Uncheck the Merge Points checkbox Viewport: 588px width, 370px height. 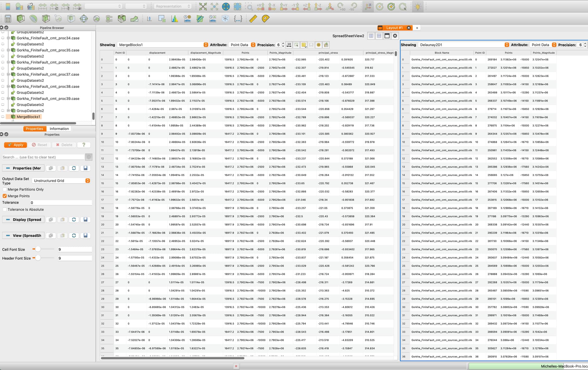(5, 196)
